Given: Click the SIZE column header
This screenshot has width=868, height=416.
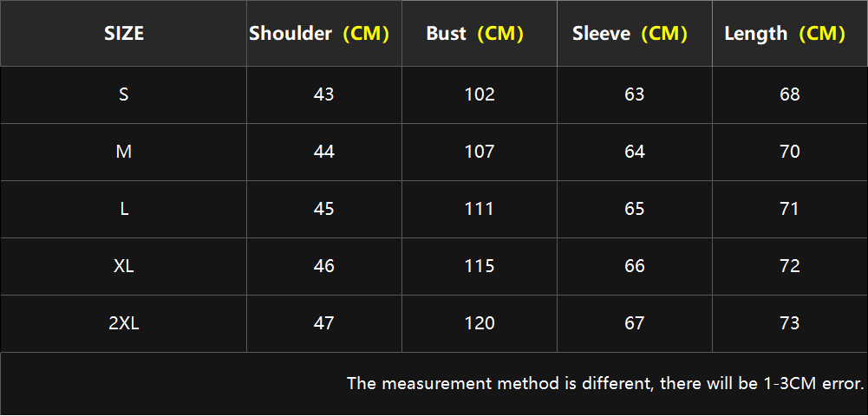Looking at the screenshot, I should (123, 34).
